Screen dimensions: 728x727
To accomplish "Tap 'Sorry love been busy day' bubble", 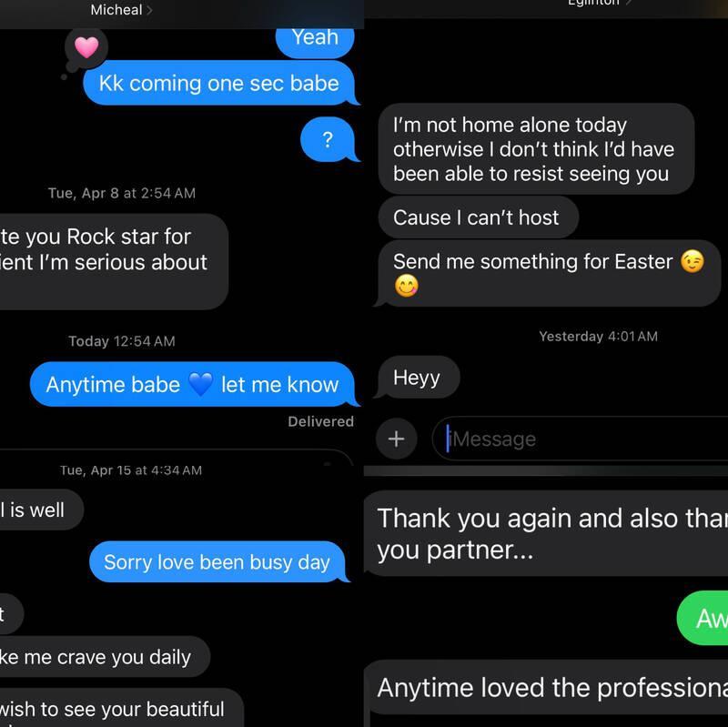I will [218, 561].
